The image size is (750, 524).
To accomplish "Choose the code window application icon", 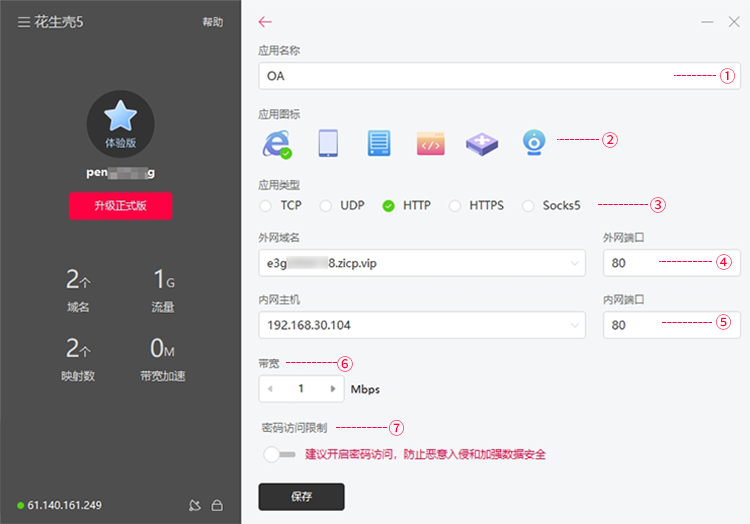I will [430, 143].
